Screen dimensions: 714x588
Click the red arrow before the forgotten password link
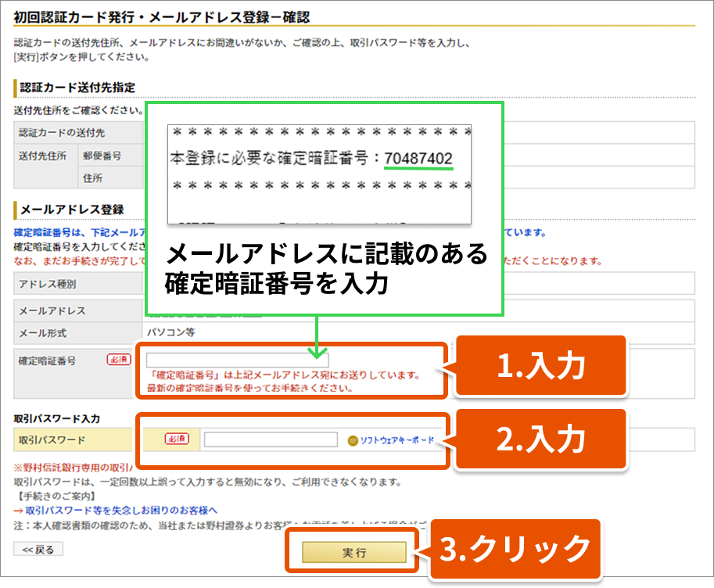click(x=19, y=509)
